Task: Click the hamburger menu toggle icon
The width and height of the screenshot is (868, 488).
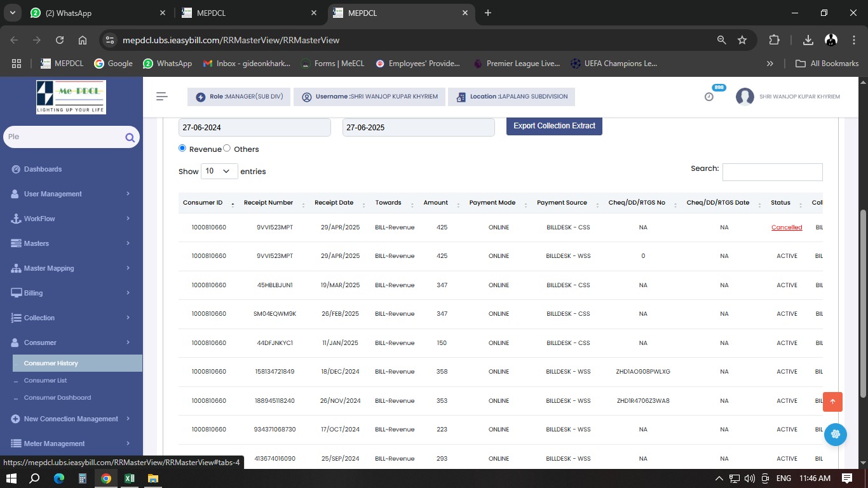Action: pos(162,97)
